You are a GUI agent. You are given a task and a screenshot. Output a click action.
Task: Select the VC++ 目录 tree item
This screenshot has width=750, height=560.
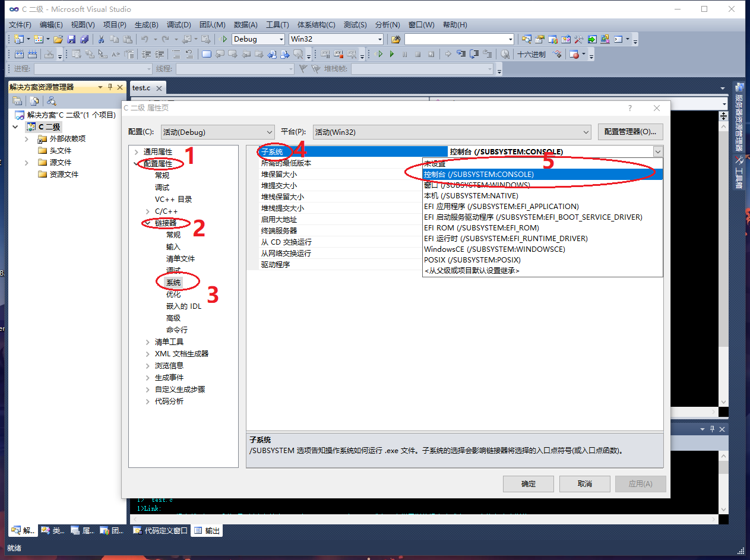click(173, 200)
